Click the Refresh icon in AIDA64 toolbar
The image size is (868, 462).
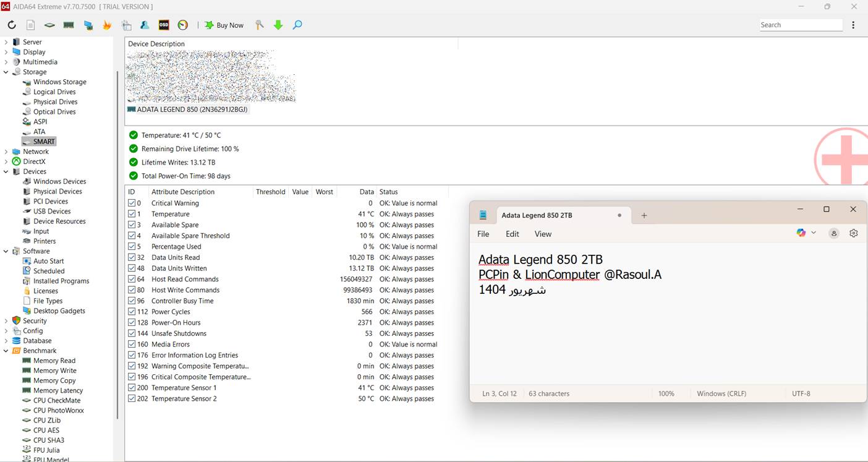tap(12, 25)
